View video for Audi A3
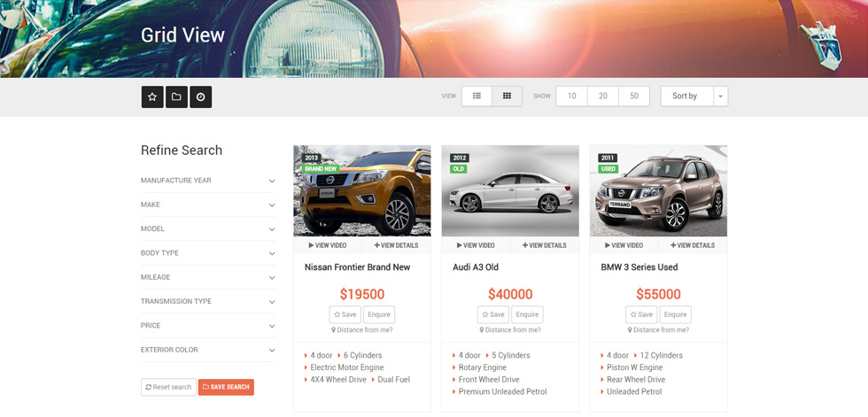 477,245
